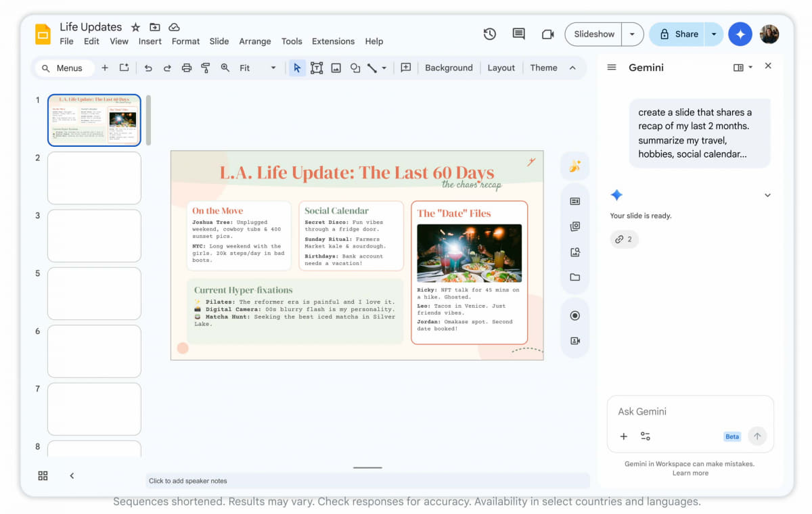Image resolution: width=812 pixels, height=514 pixels.
Task: Click the video camera meet icon
Action: (547, 34)
